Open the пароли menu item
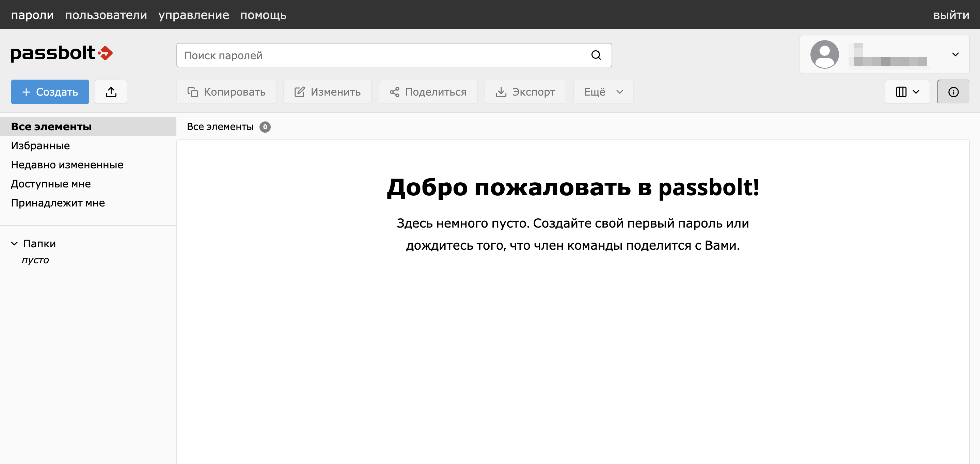This screenshot has width=980, height=464. point(32,15)
